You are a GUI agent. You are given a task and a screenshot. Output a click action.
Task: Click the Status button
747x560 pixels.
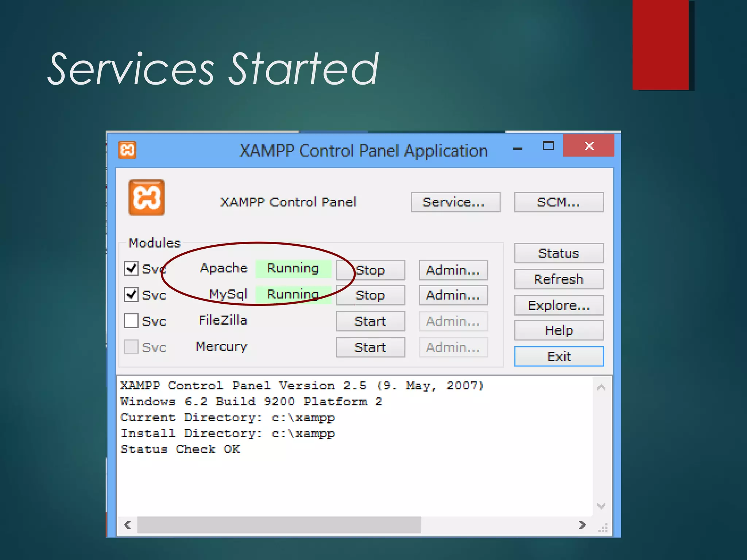click(559, 253)
